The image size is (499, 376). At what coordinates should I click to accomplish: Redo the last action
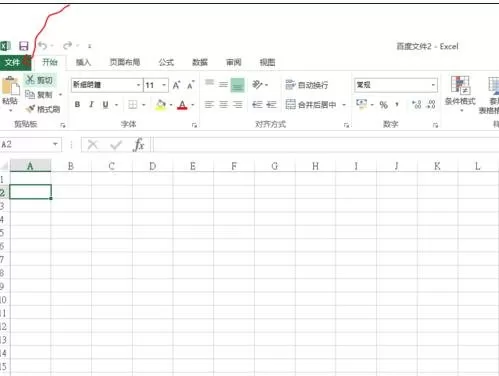(x=68, y=45)
